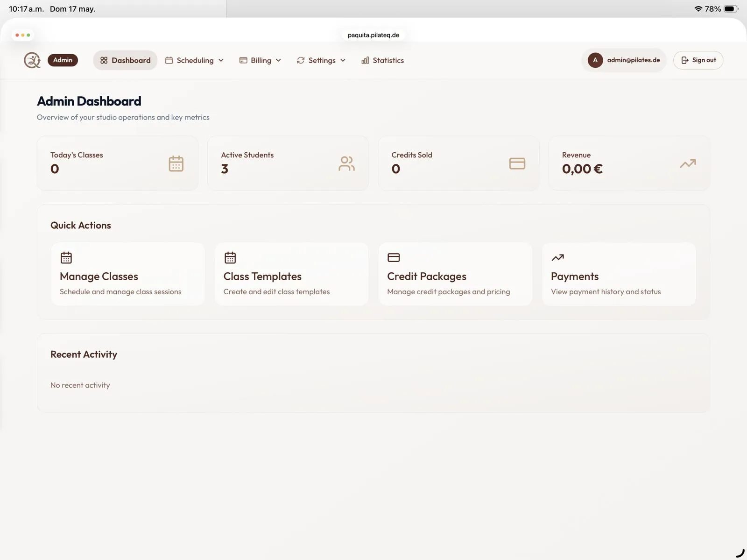Open the Statistics page

(382, 60)
